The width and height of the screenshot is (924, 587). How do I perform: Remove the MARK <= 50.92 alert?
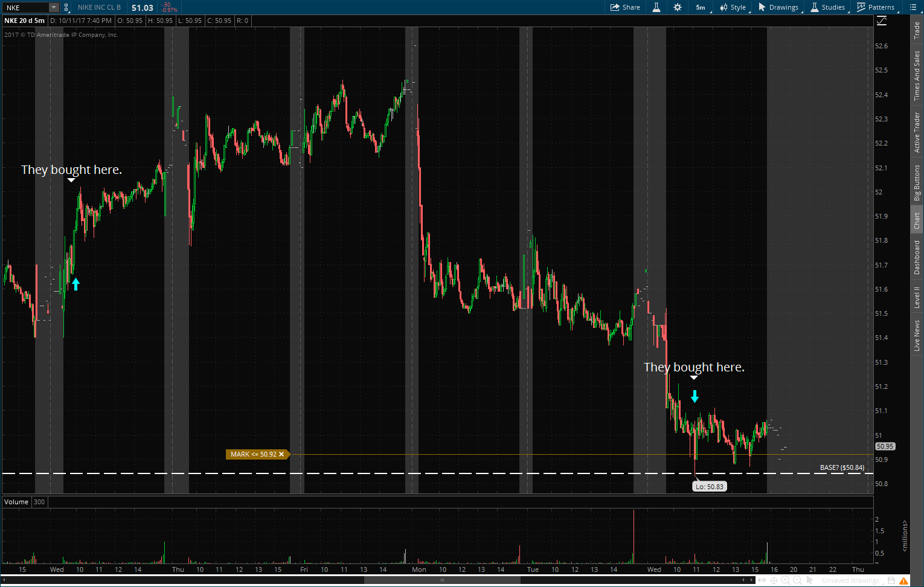[x=281, y=454]
